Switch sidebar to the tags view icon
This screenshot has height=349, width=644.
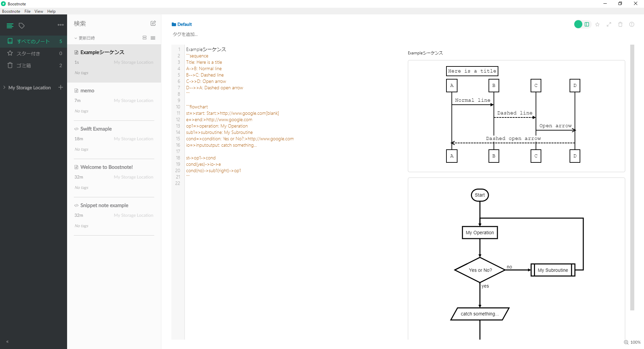coord(22,26)
